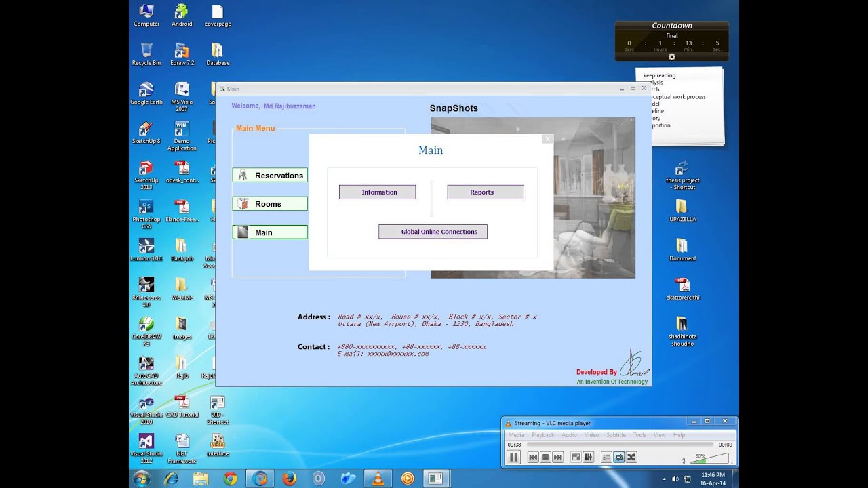
Task: Stop playback in VLC
Action: 545,457
